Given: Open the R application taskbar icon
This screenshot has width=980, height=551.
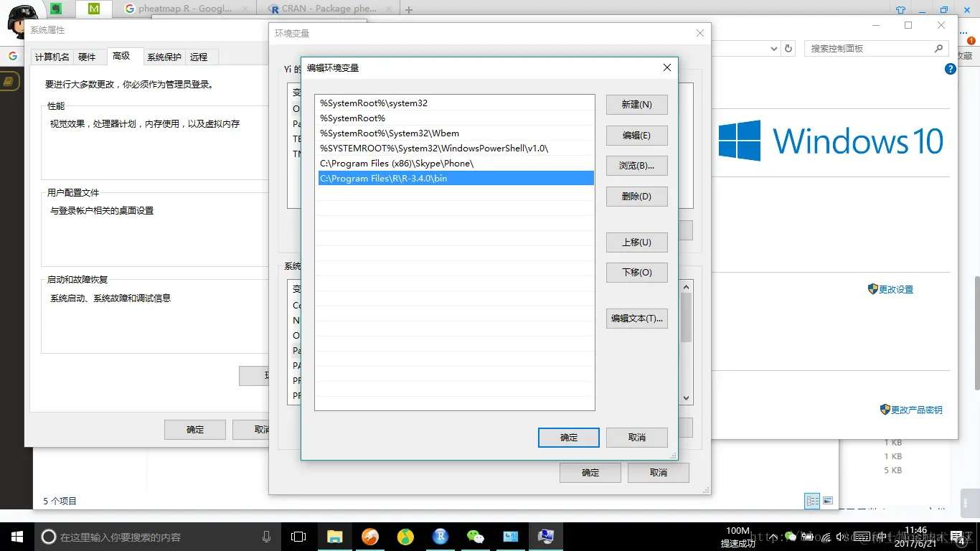Looking at the screenshot, I should pyautogui.click(x=440, y=537).
